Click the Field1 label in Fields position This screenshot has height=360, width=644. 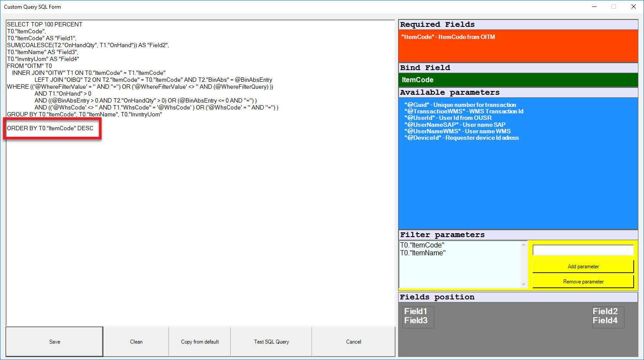coord(416,311)
